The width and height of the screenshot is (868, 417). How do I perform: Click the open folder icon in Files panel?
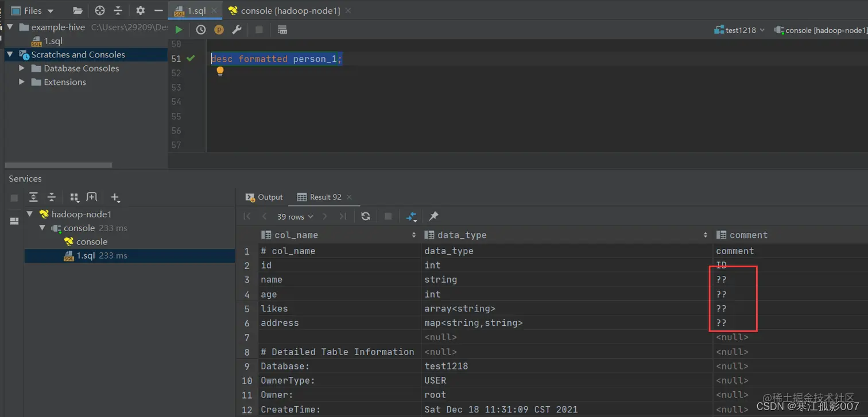pos(78,10)
